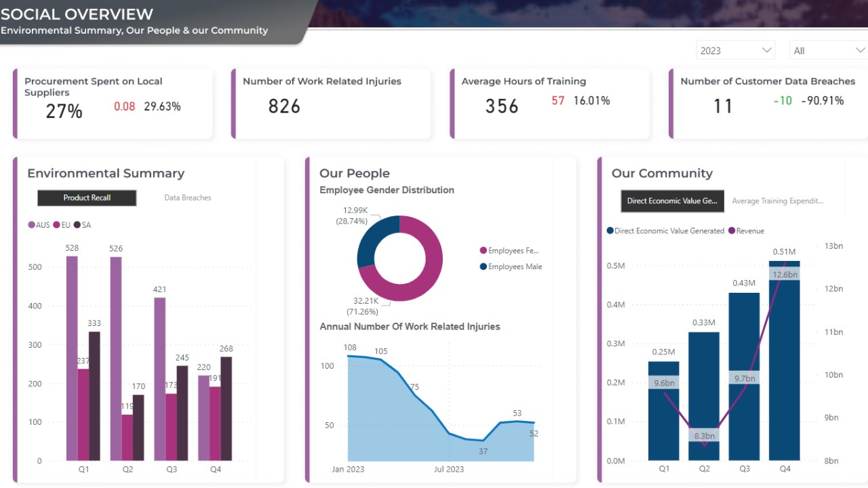Click the 12.6bn revenue data label
The image size is (868, 488).
click(785, 274)
